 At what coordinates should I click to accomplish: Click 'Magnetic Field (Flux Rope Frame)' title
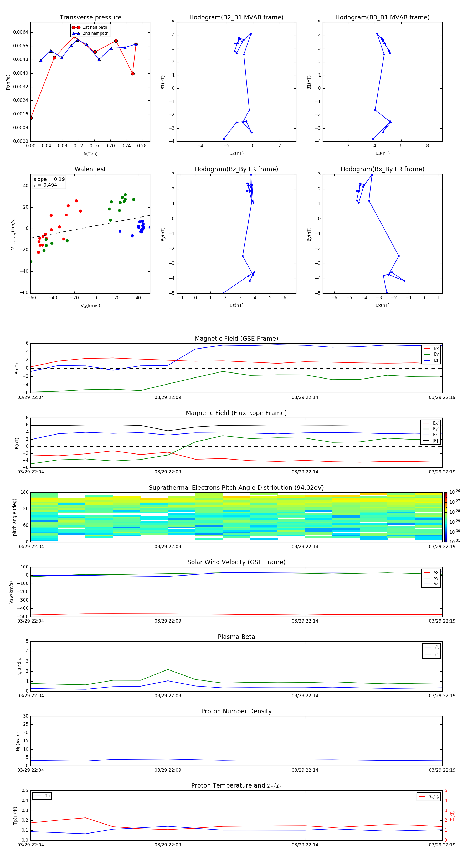[236, 413]
